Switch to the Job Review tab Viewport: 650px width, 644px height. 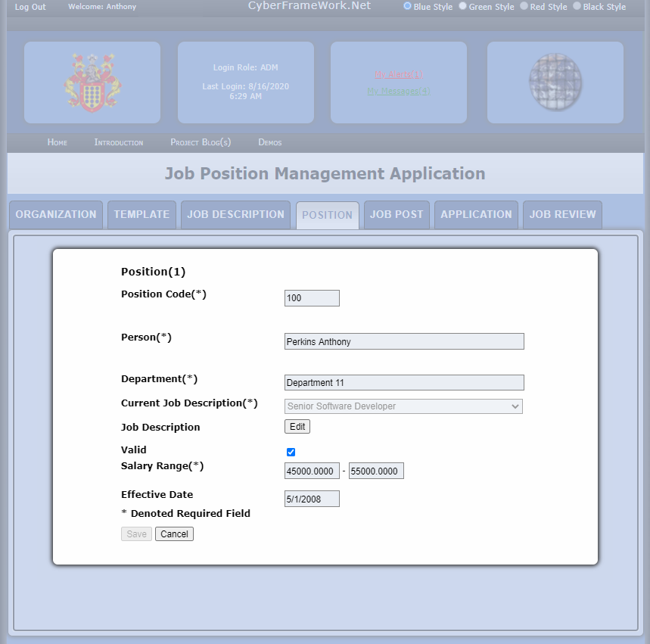pos(562,215)
